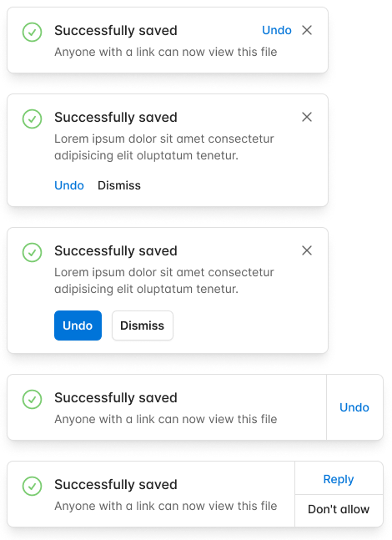Close the notification containing the blue Undo button
This screenshot has height=540, width=392.
coord(307,250)
